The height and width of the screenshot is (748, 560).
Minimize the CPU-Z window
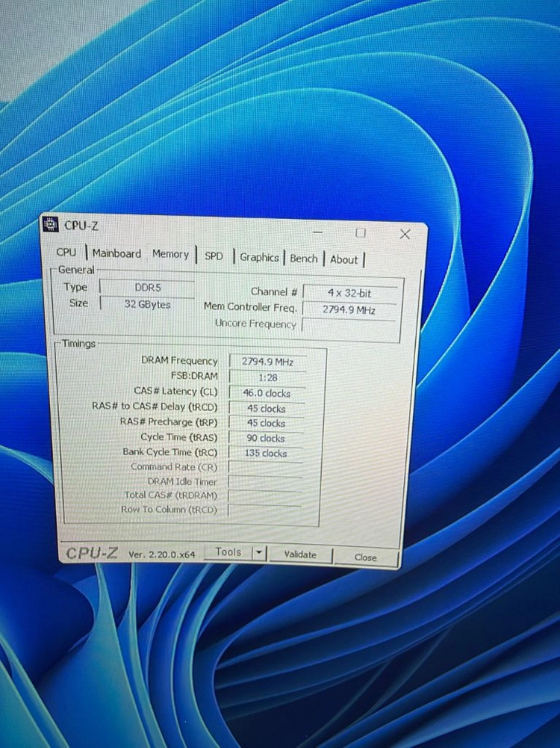click(317, 232)
